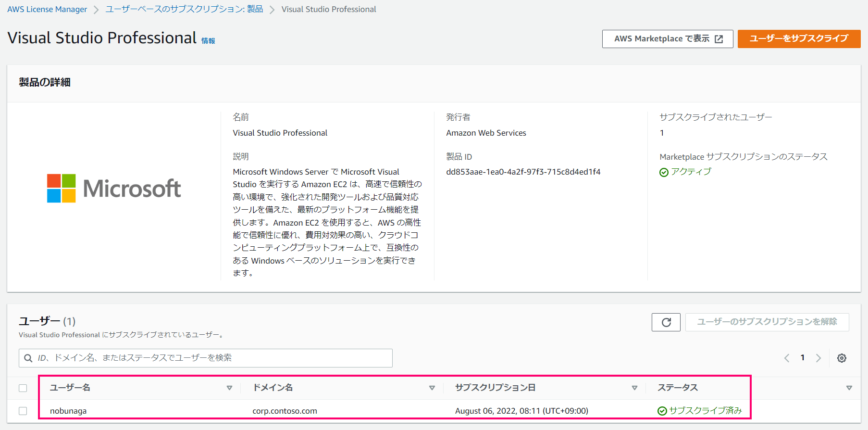Click the magnifier icon in search box
Viewport: 868px width, 430px height.
(28, 358)
